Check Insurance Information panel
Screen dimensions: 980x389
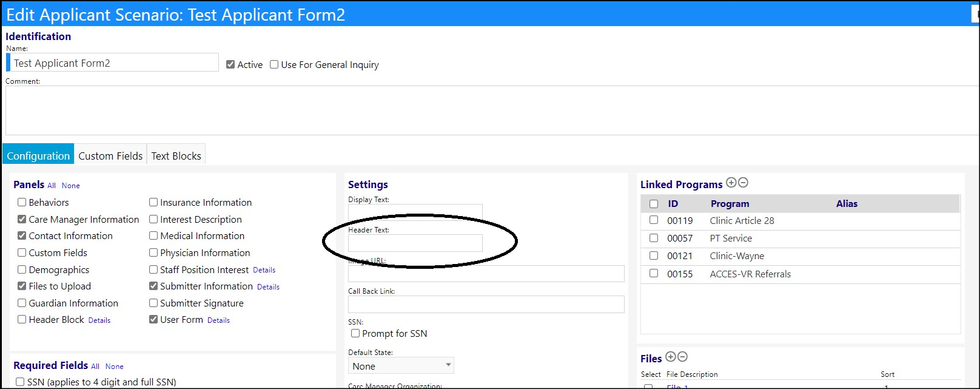coord(153,202)
